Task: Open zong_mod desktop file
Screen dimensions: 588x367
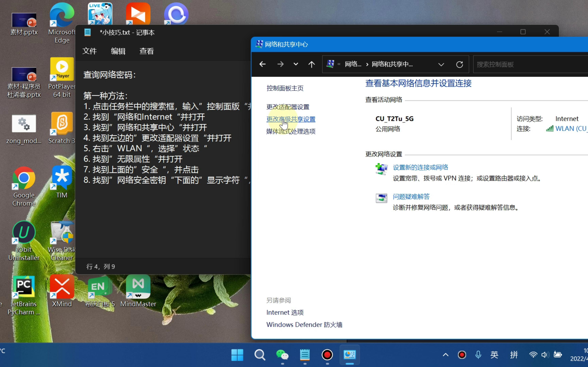Action: (24, 129)
